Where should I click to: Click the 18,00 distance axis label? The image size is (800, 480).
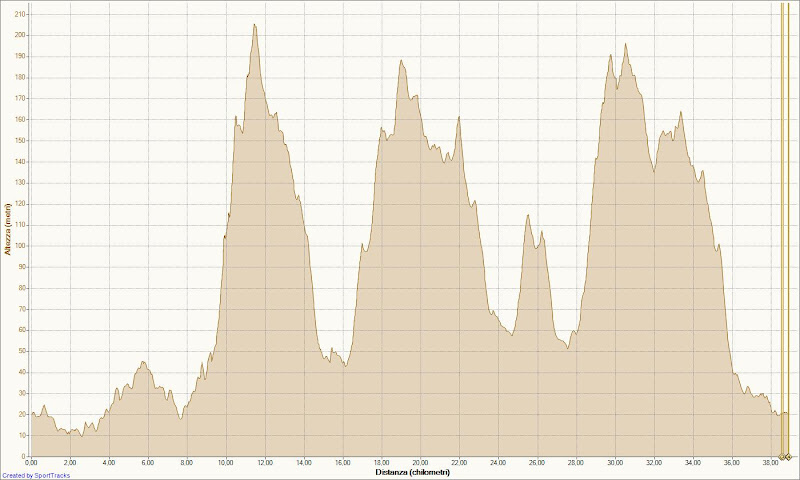click(381, 463)
